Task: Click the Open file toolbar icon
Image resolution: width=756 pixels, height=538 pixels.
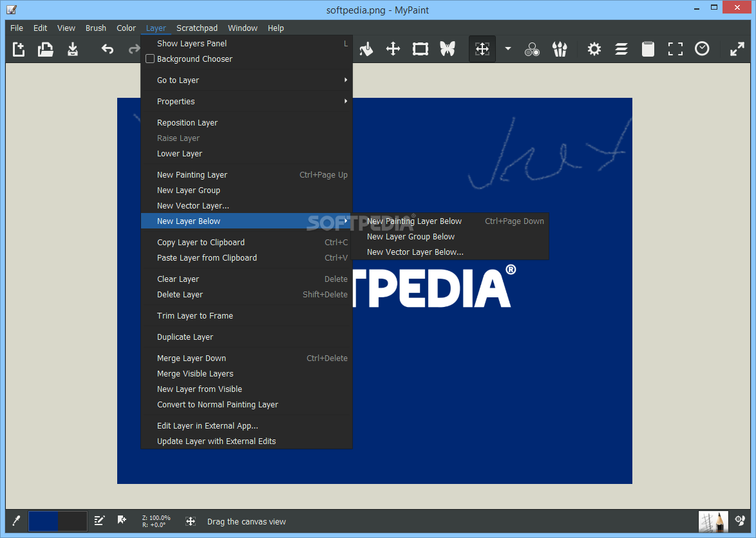Action: coord(45,49)
